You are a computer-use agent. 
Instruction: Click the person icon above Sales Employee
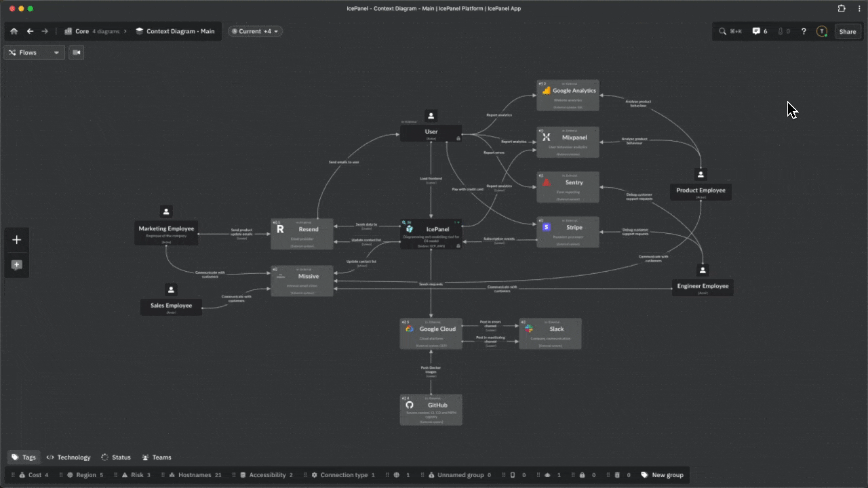point(171,289)
